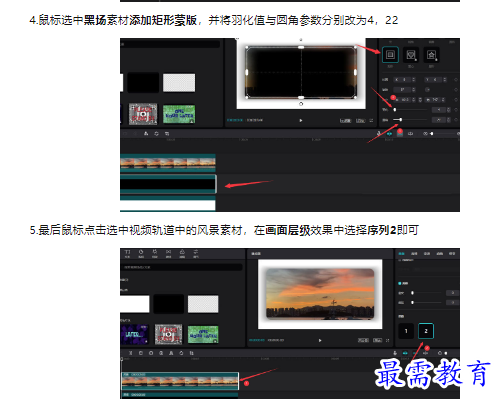Select the purple 'Later' thumbnail in step 5

pos(134,334)
